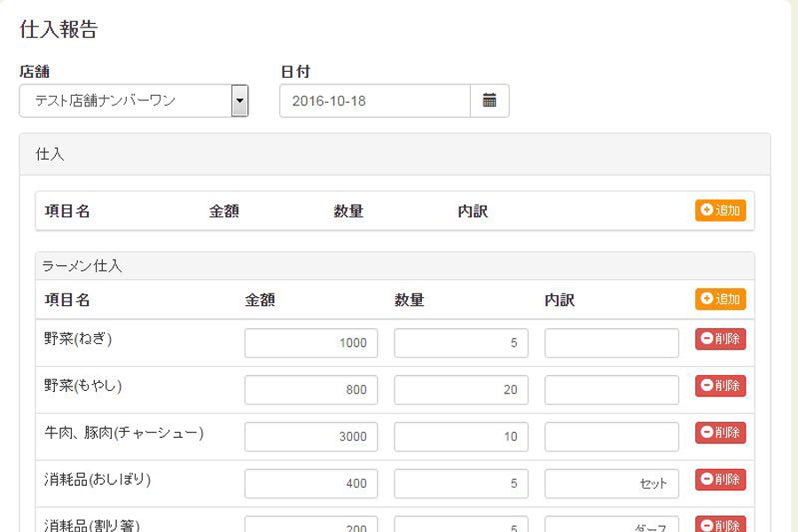Screen dimensions: 798x532
Task: Click 数量 field for チャーシュー row
Action: coord(461,437)
